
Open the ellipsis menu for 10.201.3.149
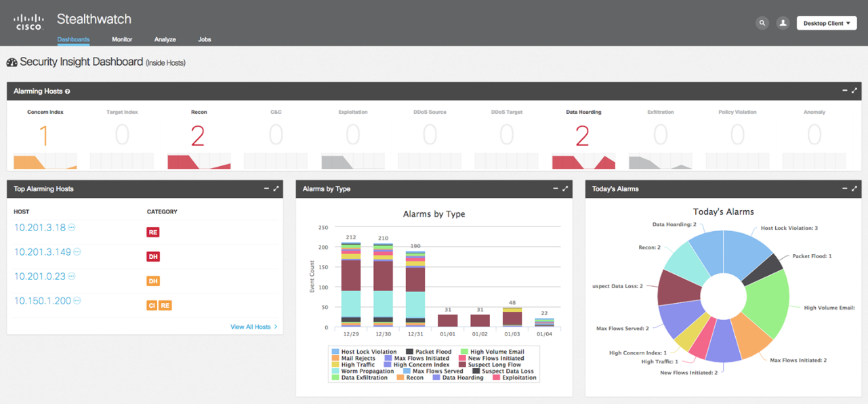click(x=77, y=252)
